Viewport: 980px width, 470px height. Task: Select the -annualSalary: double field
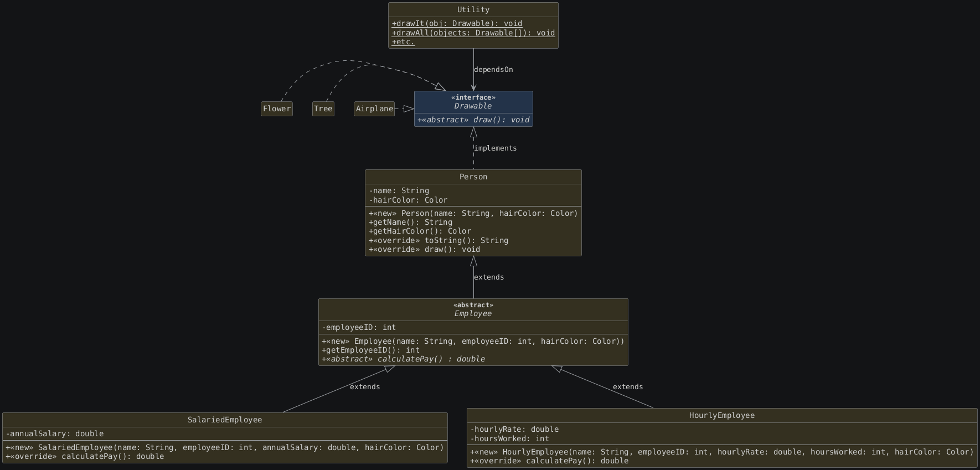tap(55, 433)
